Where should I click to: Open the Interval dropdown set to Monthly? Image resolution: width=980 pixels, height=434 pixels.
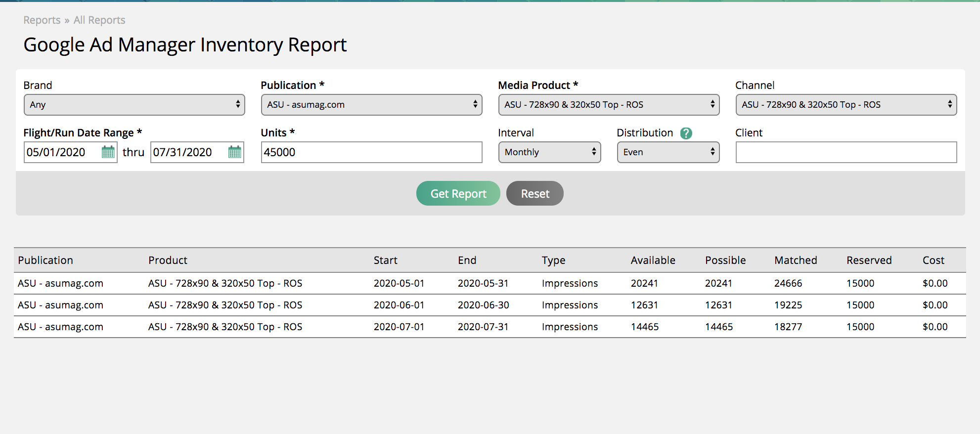550,152
